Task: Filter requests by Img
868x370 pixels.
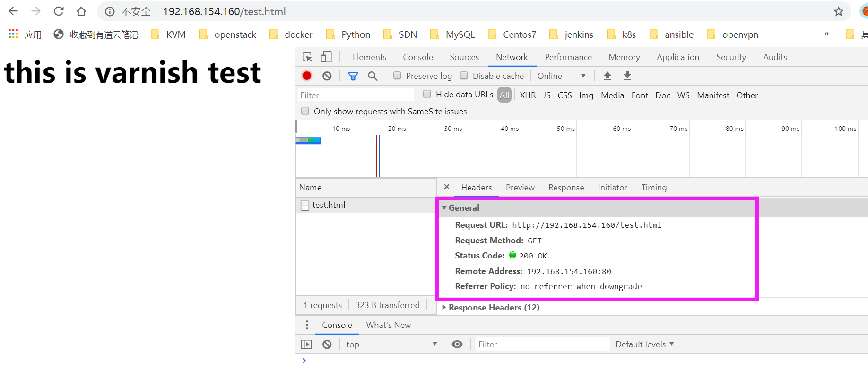Action: click(586, 95)
